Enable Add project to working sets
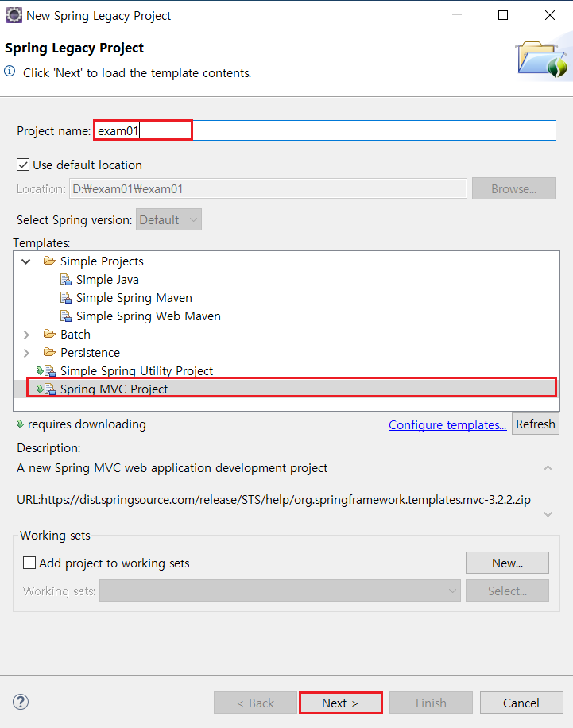Image resolution: width=573 pixels, height=728 pixels. click(x=29, y=563)
